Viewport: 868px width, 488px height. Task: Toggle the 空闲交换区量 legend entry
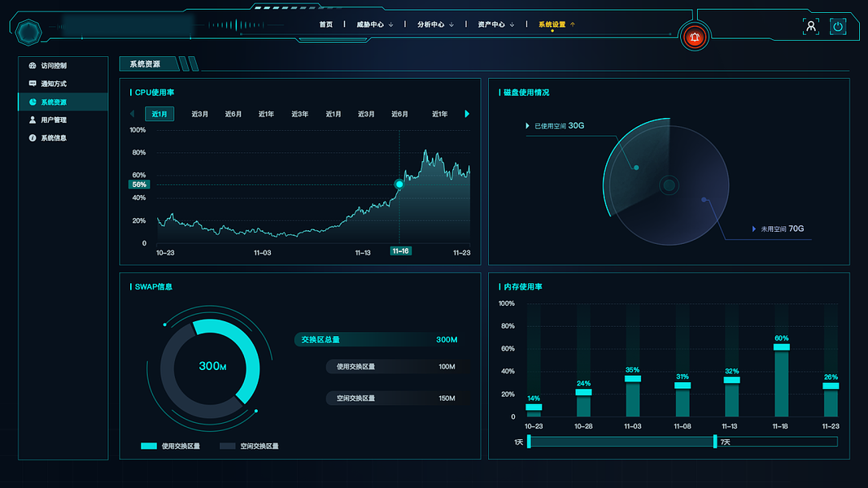coord(249,446)
